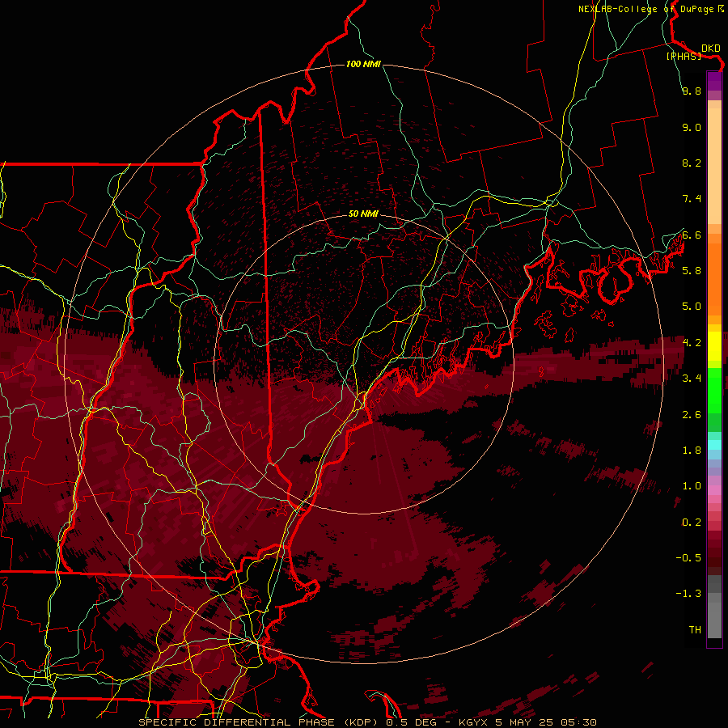Click the '3.4' scale value

pyautogui.click(x=692, y=379)
